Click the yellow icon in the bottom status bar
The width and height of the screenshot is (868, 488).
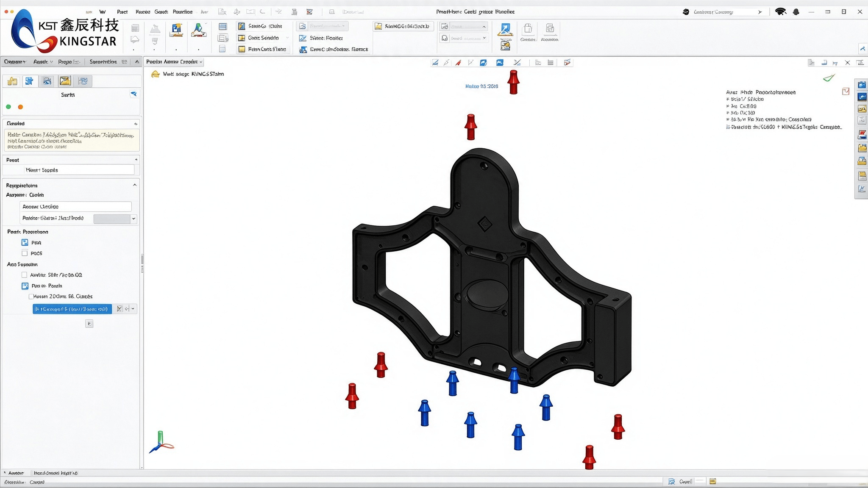(712, 481)
